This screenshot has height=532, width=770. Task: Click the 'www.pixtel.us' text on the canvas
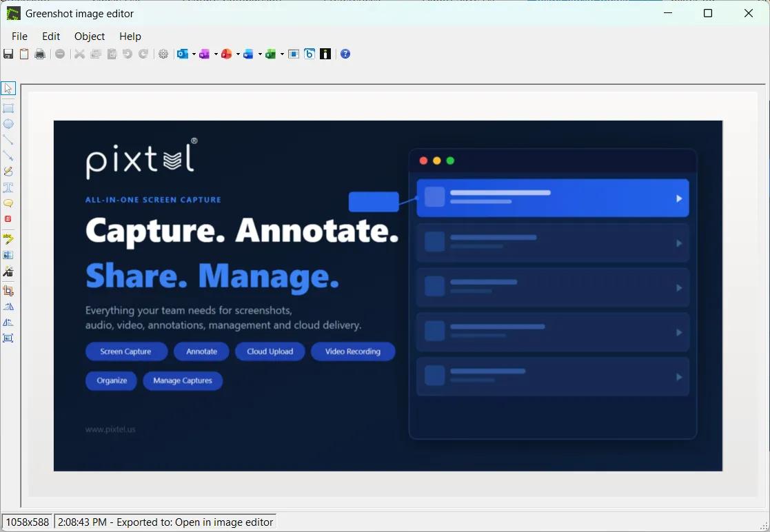coord(110,429)
